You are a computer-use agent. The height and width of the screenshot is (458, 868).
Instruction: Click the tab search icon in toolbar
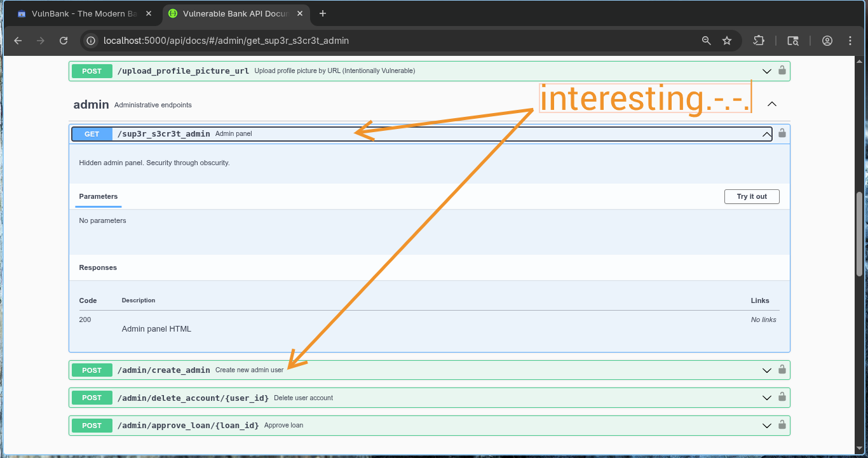793,41
